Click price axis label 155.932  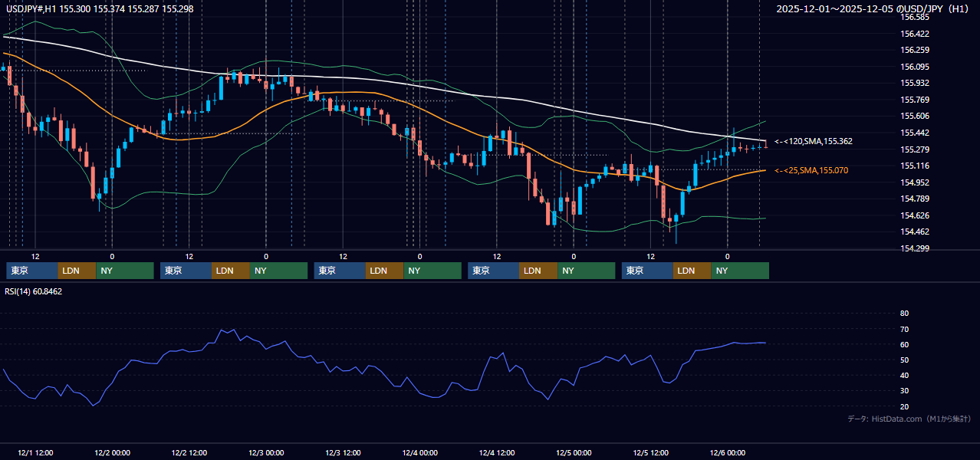click(x=915, y=83)
